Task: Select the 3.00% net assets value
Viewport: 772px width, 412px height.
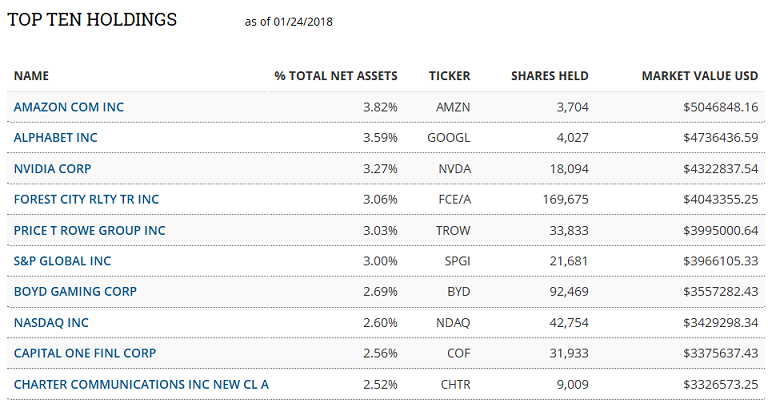Action: coord(380,260)
